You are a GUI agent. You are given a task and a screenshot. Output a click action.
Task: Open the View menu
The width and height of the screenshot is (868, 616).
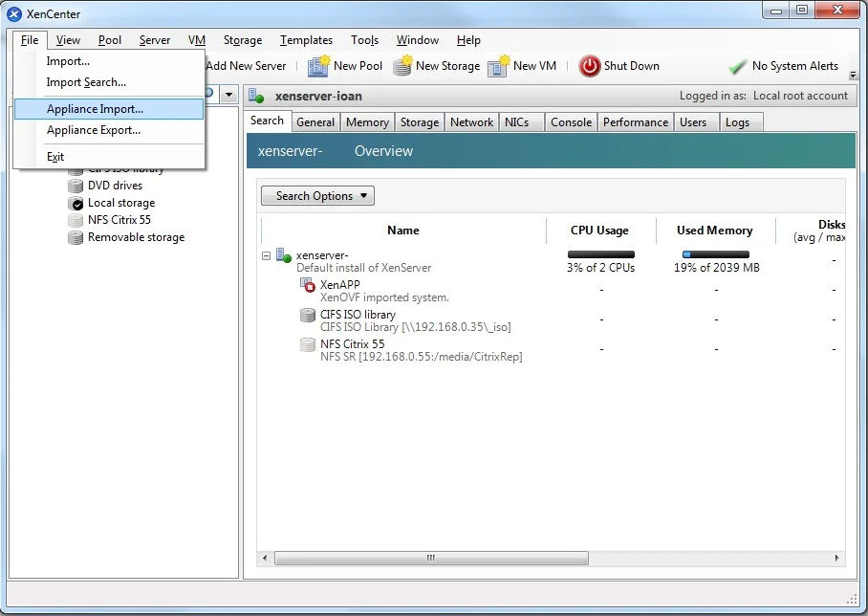pos(68,40)
